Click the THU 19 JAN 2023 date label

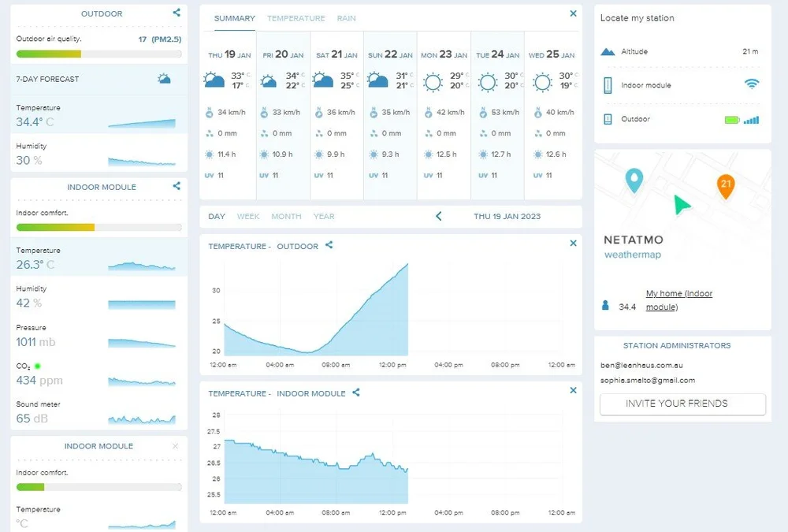507,216
